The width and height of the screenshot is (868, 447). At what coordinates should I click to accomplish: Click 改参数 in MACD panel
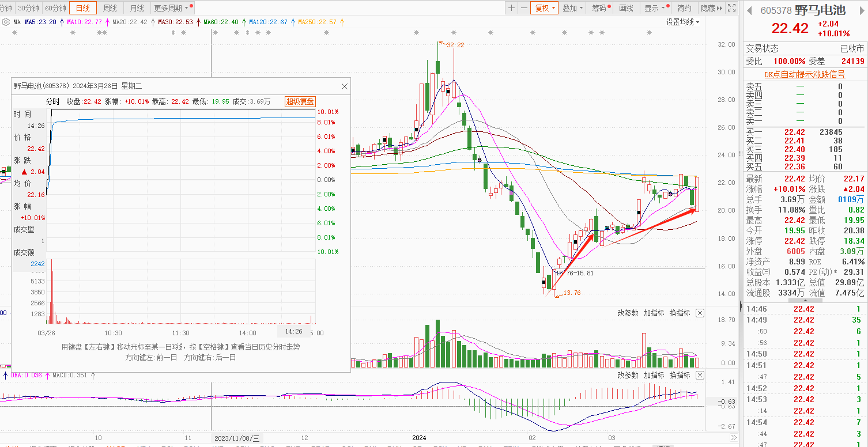pos(628,375)
